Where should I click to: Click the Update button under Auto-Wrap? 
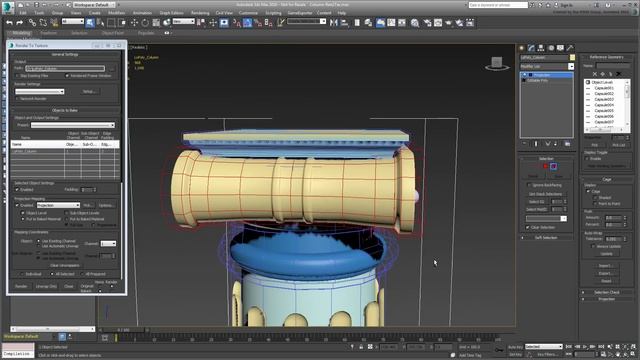[x=607, y=254]
